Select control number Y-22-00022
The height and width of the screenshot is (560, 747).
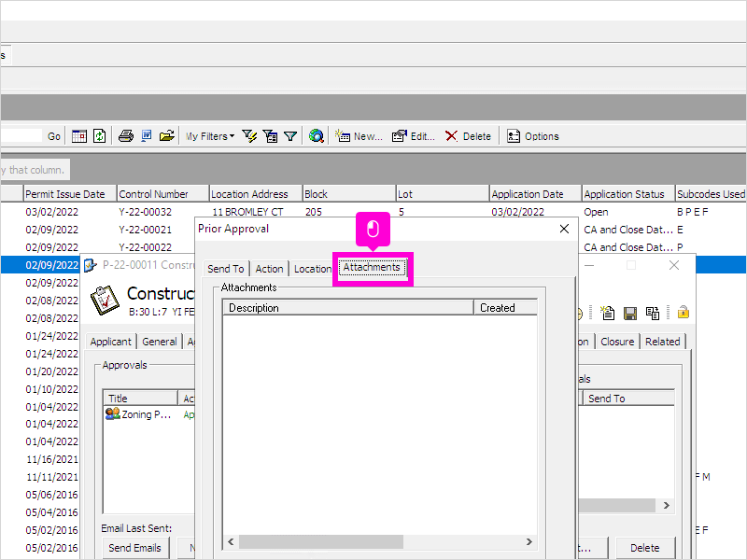pyautogui.click(x=145, y=247)
